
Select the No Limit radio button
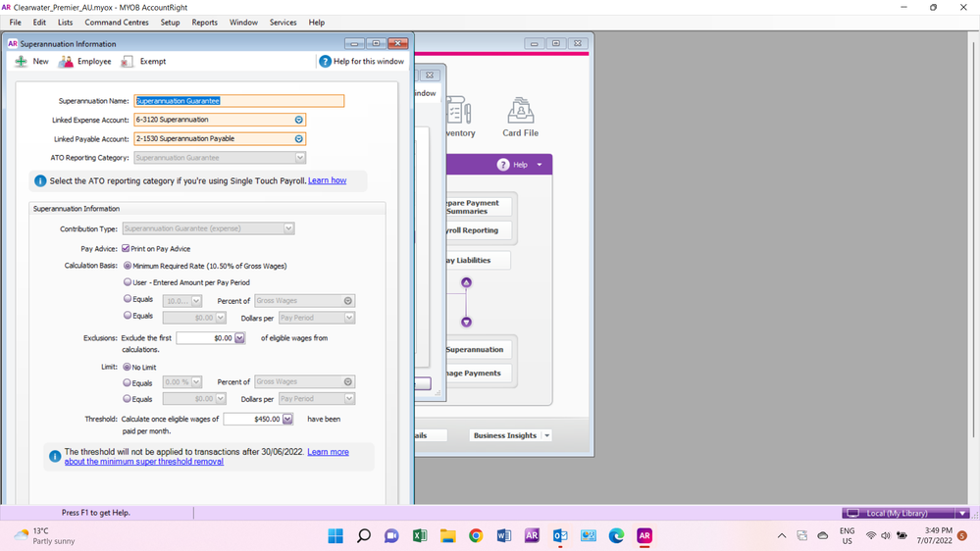(128, 368)
